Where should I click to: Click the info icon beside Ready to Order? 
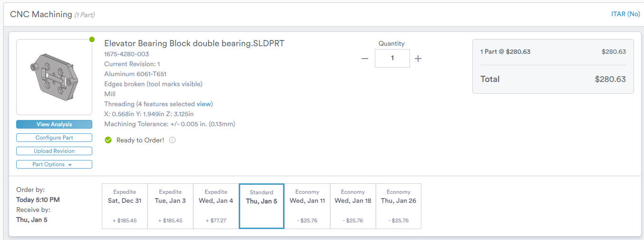pos(173,140)
